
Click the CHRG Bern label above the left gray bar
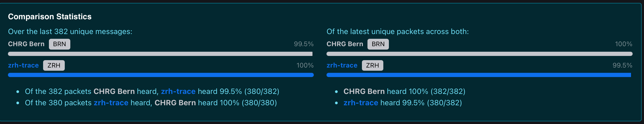coord(26,44)
